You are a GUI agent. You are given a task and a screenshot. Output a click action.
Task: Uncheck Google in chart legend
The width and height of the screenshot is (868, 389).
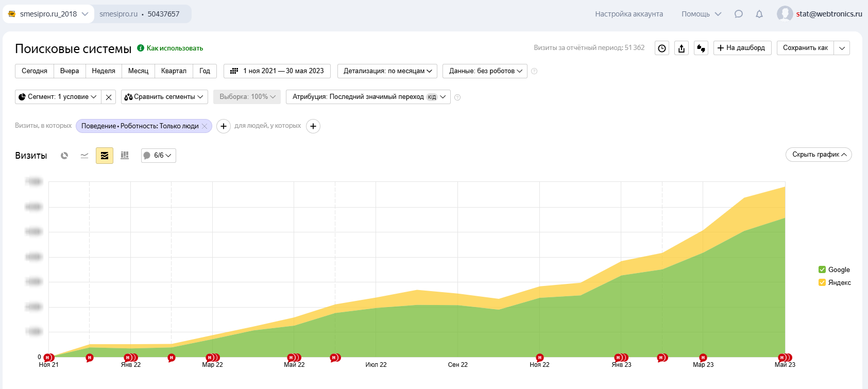pyautogui.click(x=822, y=269)
